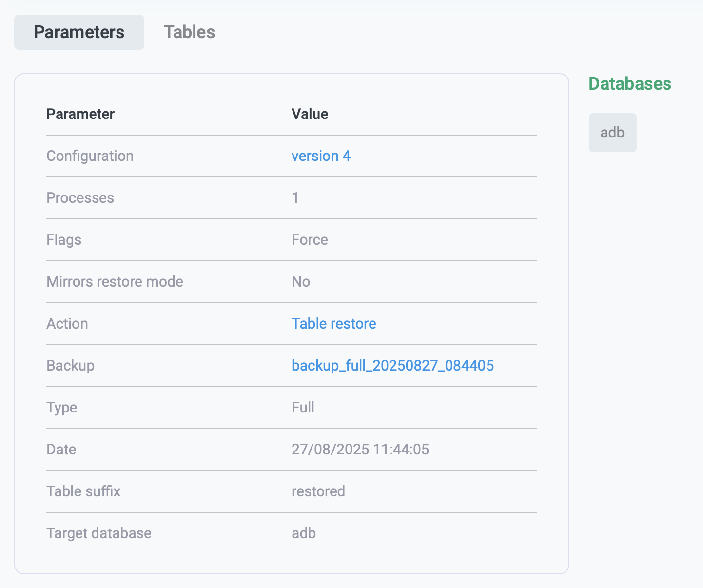Screen dimensions: 703x588
Task: Open the backup_full_20250827_084405 backup link
Action: tap(392, 365)
